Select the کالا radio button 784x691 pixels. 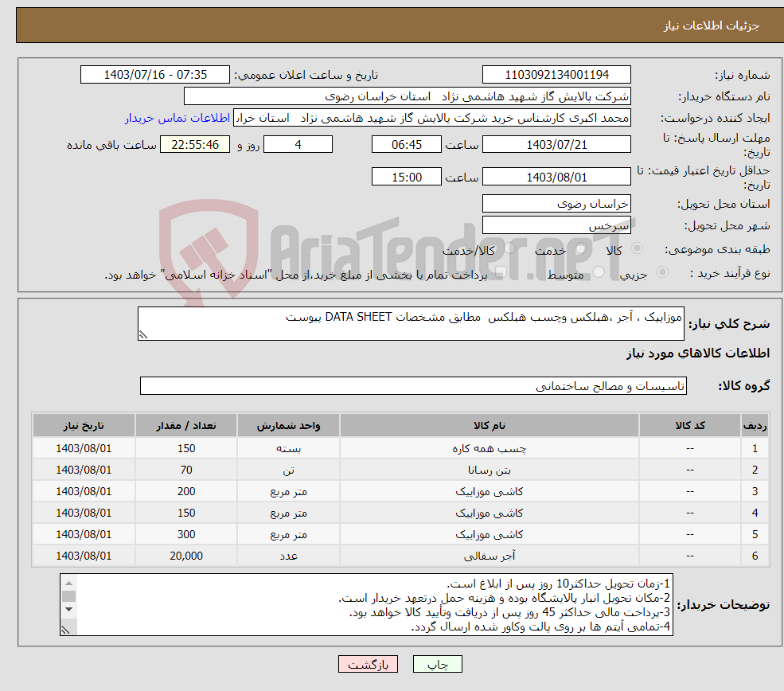(637, 248)
